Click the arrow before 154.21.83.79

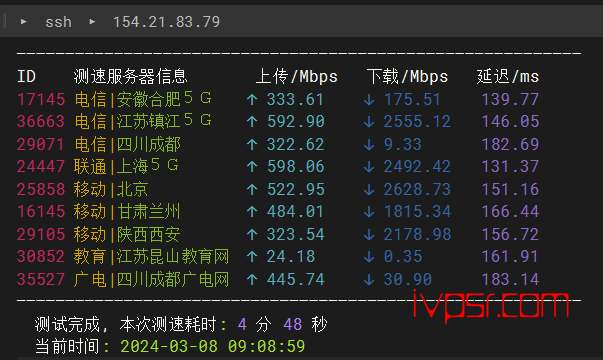click(x=92, y=22)
